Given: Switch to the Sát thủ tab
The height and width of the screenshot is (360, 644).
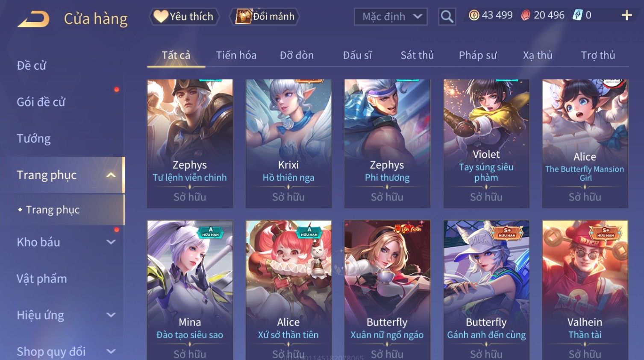Looking at the screenshot, I should pyautogui.click(x=417, y=55).
